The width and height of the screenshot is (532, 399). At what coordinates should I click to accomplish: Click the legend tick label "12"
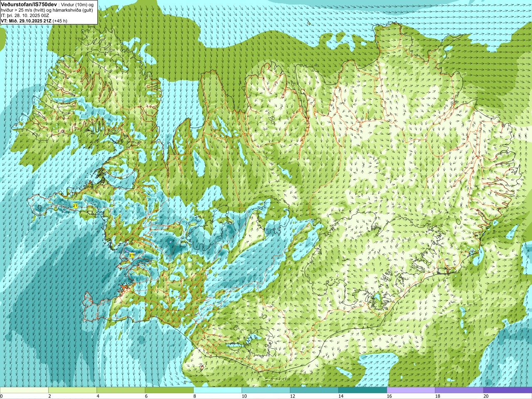pos(293,397)
